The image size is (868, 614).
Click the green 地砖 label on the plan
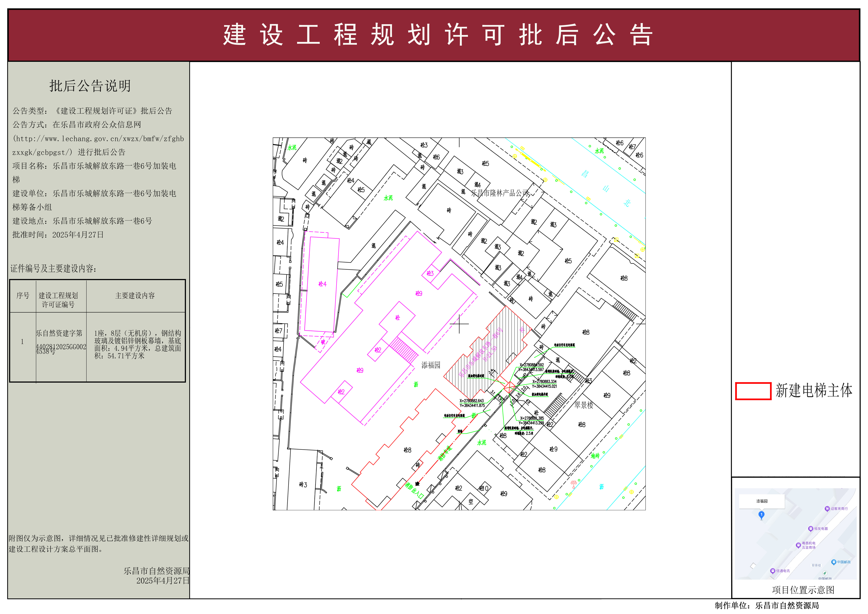pyautogui.click(x=595, y=456)
